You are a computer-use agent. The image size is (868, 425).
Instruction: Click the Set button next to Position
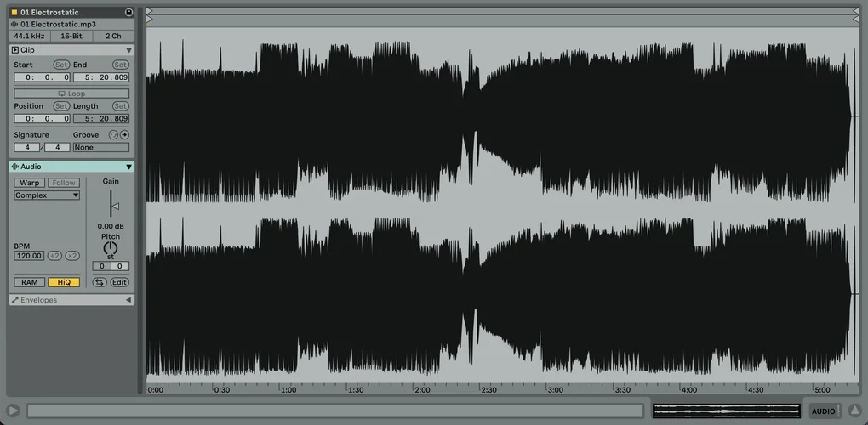point(61,106)
